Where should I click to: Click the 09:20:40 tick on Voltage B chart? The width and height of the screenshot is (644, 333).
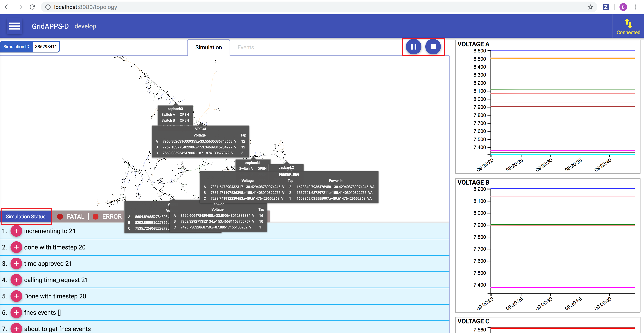point(603,303)
